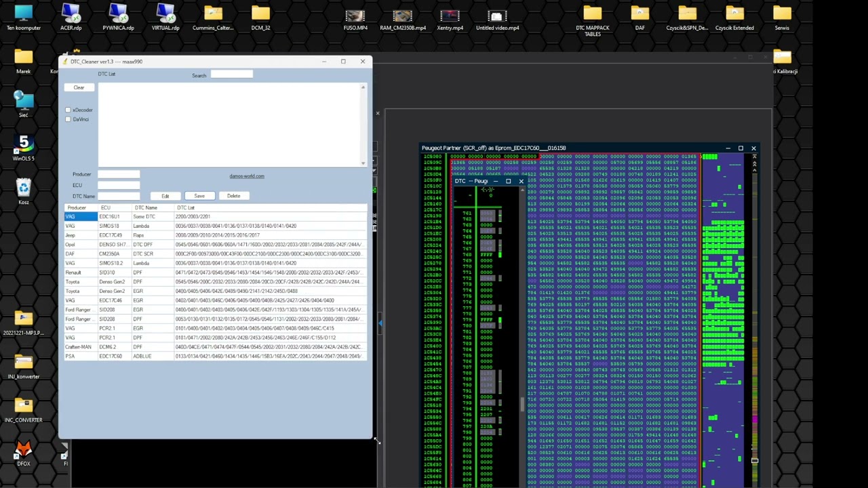This screenshot has height=488, width=868.
Task: Open the Sieć network icon
Action: click(24, 104)
